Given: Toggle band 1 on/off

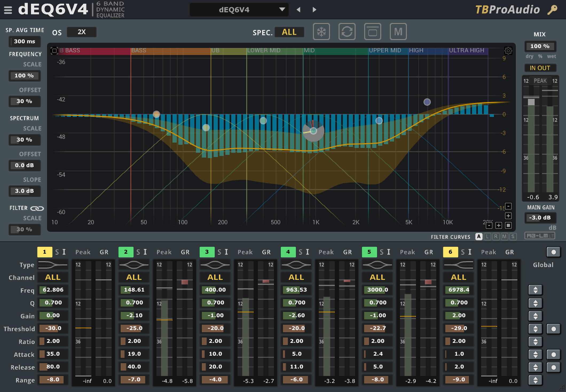Looking at the screenshot, I should pos(45,252).
